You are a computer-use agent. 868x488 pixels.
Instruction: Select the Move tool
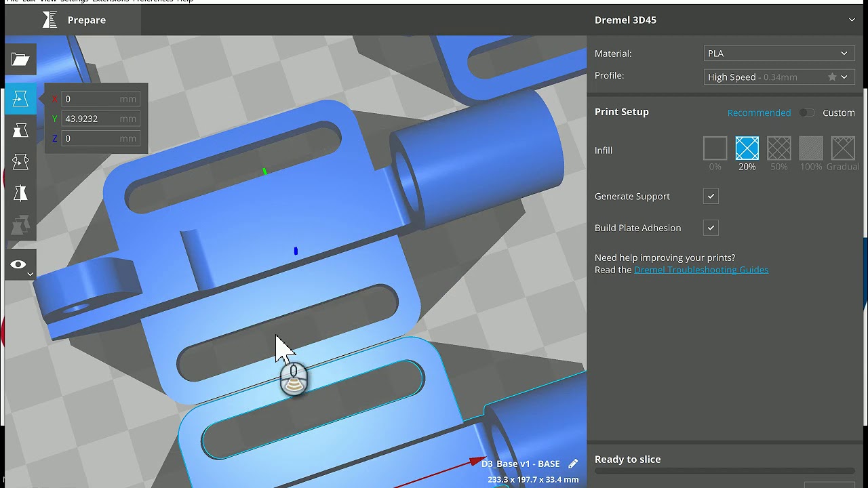(20, 99)
